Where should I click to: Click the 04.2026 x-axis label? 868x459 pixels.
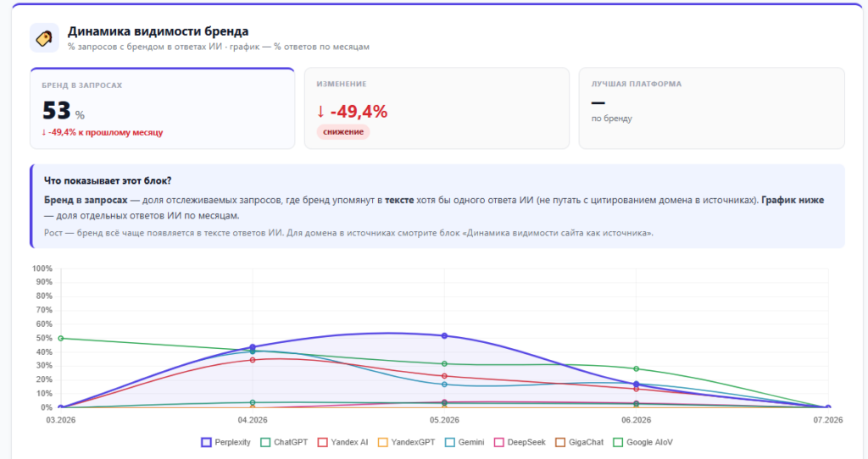coord(253,420)
